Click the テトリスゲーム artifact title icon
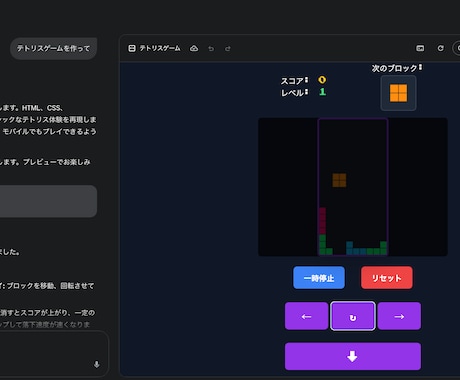This screenshot has height=380, width=460. point(132,48)
